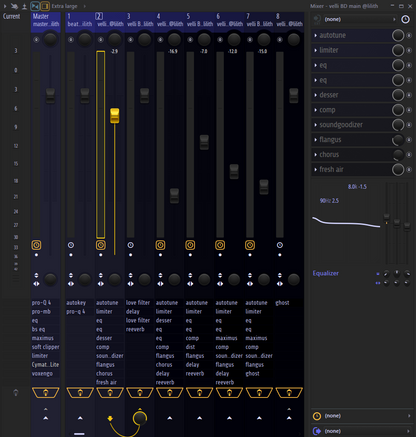
Task: Open the latency (none) dropdown
Action: coord(368,416)
